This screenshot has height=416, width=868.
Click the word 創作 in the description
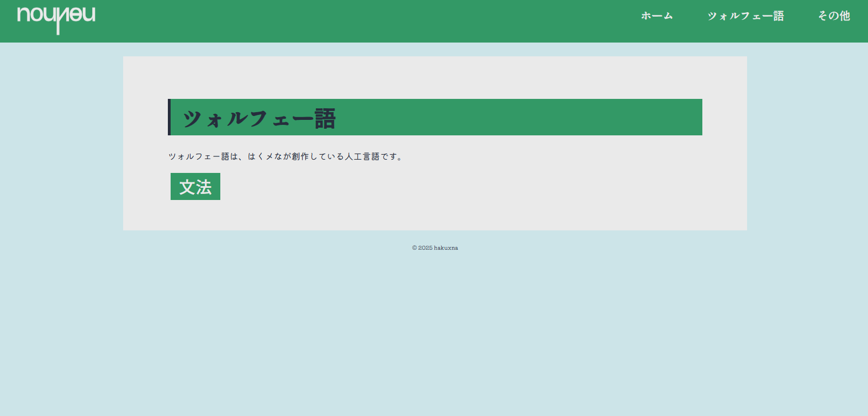coord(300,157)
